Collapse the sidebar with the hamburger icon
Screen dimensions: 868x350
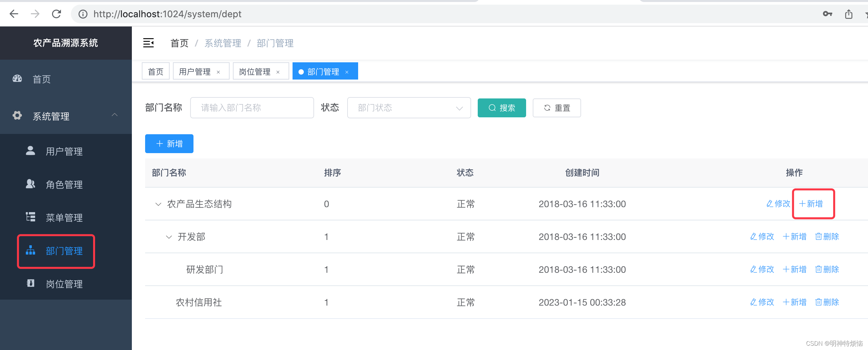(x=148, y=43)
